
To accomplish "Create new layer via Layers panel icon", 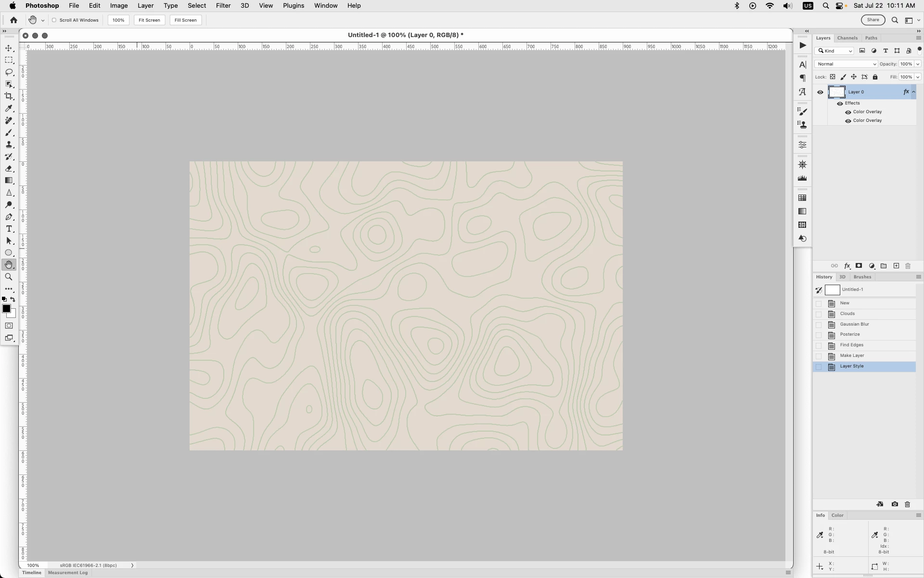I will (896, 266).
